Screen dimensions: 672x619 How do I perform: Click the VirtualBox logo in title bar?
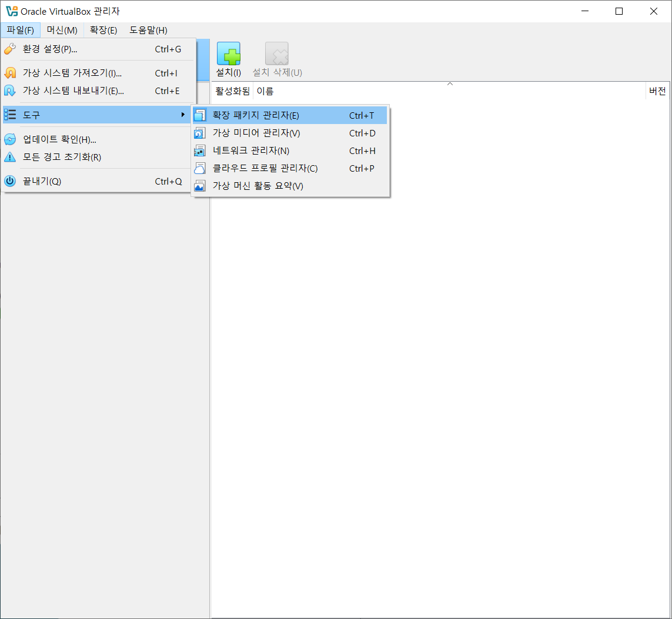(x=12, y=11)
